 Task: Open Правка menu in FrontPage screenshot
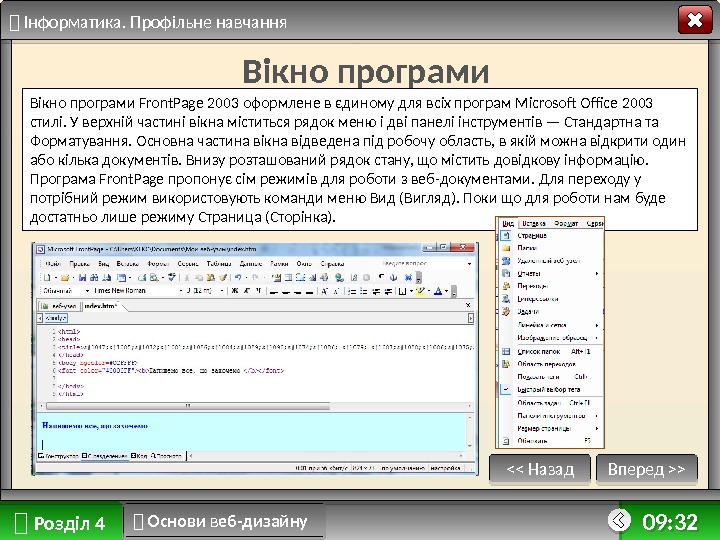pyautogui.click(x=79, y=264)
